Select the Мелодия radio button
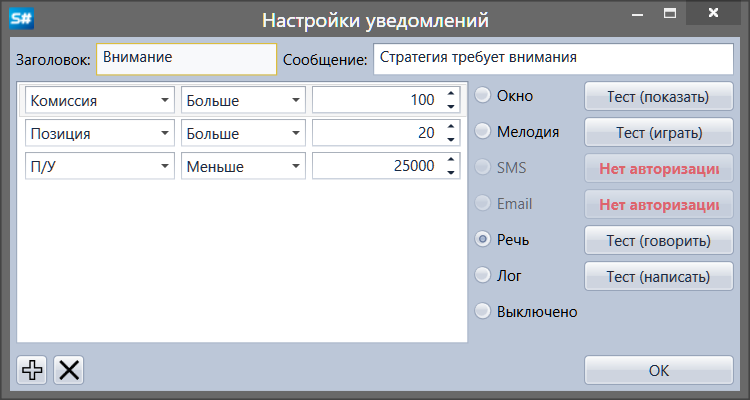Screen dimensions: 750x400 [x=482, y=131]
